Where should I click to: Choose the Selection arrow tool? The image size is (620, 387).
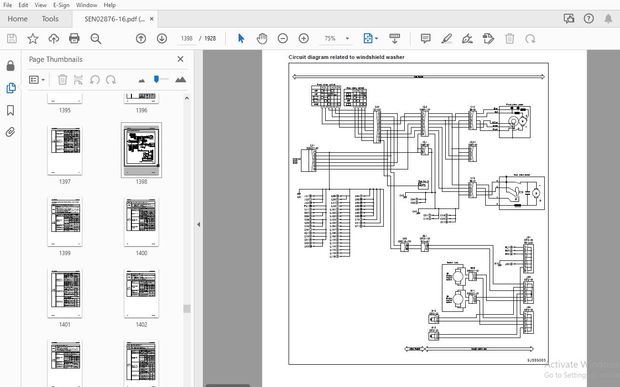(x=241, y=38)
